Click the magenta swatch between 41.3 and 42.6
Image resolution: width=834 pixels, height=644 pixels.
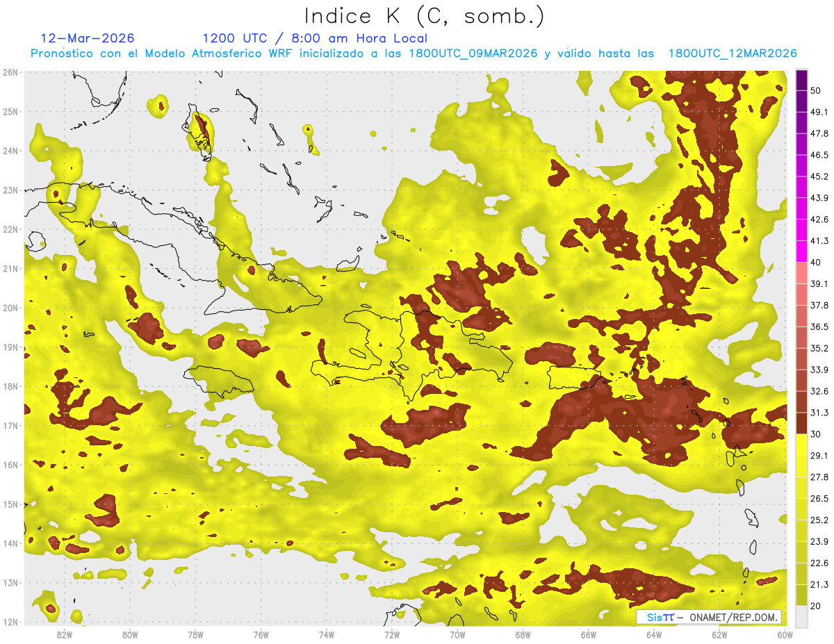(801, 230)
